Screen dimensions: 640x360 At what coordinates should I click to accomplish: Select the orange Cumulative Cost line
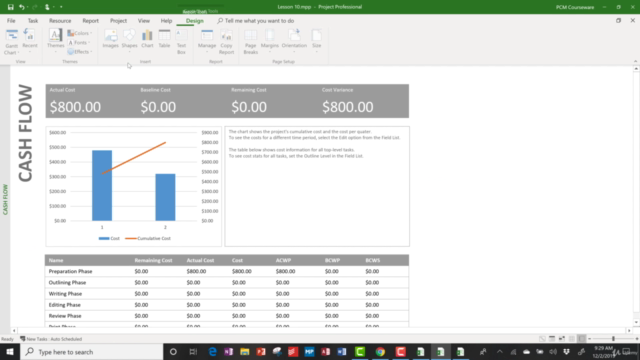click(x=133, y=158)
